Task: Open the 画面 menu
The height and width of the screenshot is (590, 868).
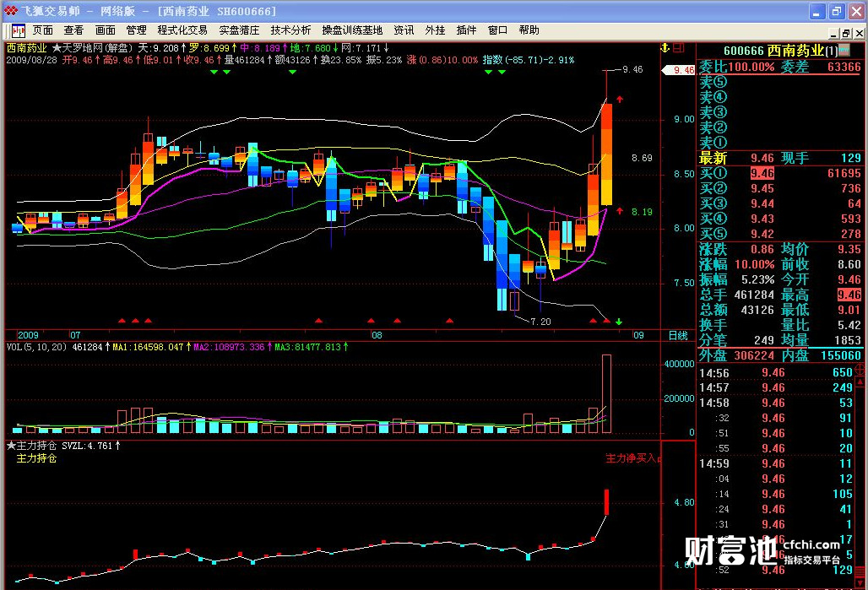Action: pos(106,30)
